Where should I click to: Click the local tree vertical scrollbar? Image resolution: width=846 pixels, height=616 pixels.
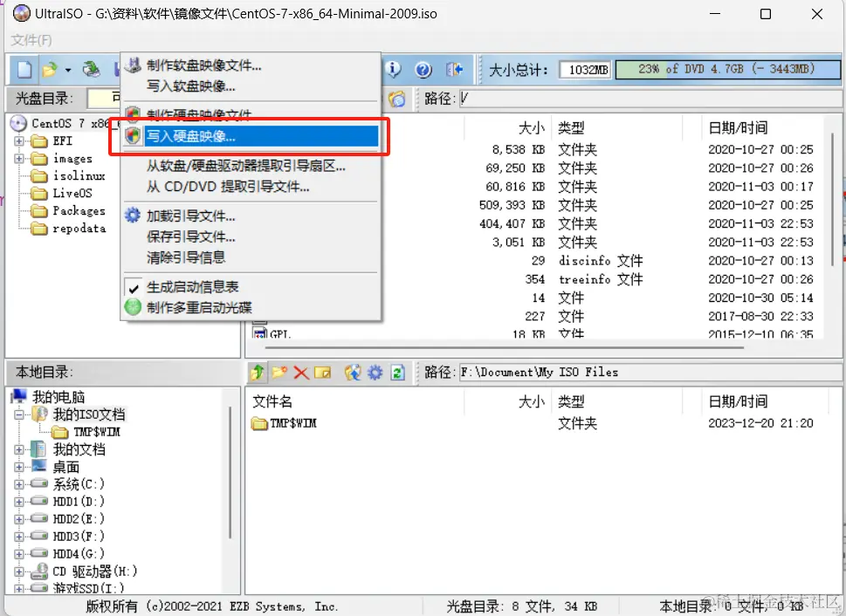point(230,472)
